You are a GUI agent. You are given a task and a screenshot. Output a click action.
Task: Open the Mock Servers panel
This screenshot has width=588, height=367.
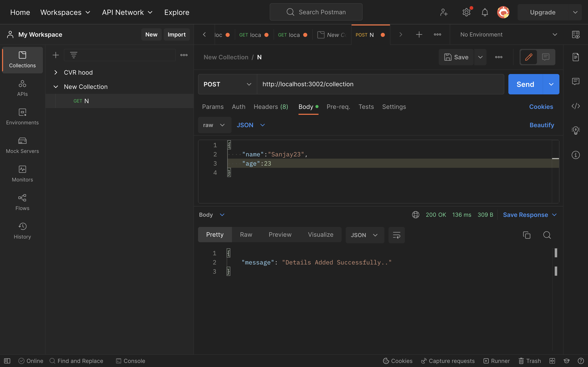pos(22,145)
